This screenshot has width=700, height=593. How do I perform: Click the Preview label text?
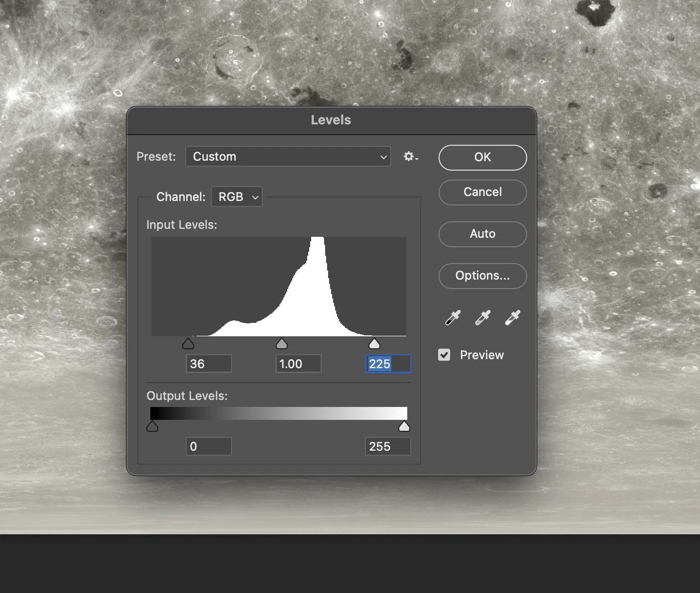coord(482,355)
